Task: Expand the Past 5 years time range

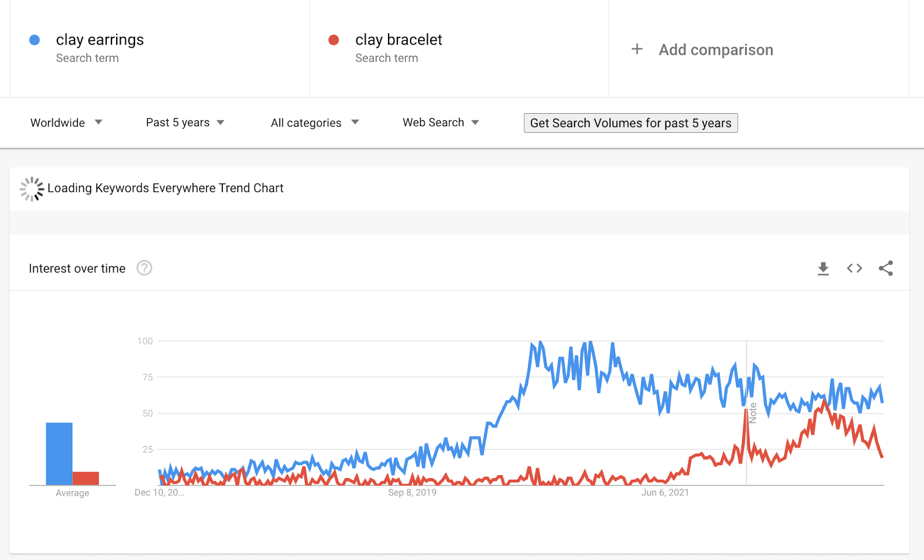Action: click(185, 122)
